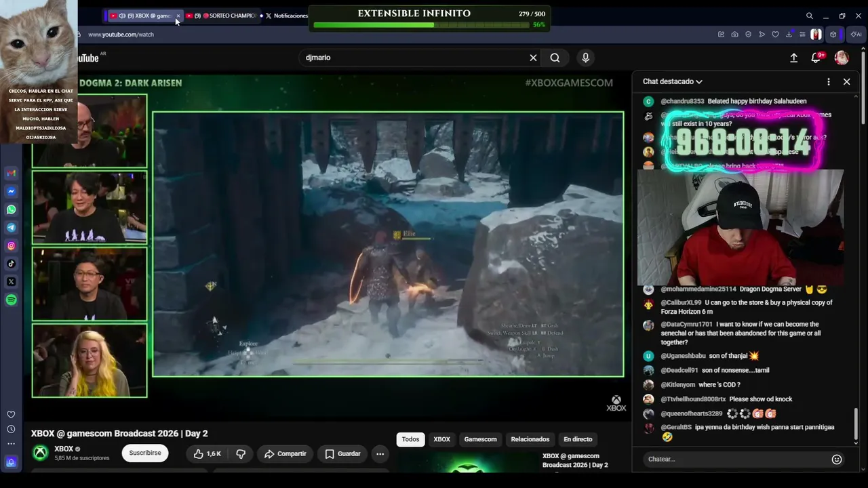The height and width of the screenshot is (488, 868).
Task: Open browsing history clock in sidebar
Action: 11,429
